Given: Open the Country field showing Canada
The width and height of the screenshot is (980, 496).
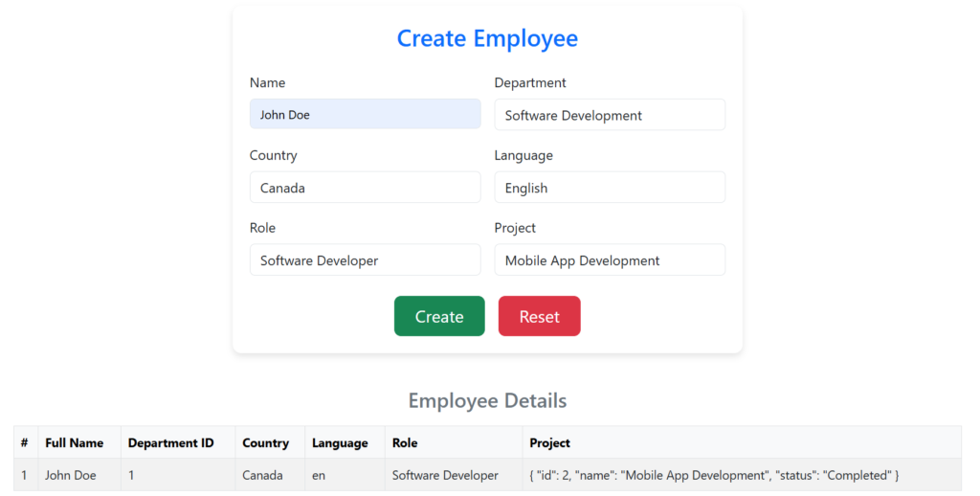Looking at the screenshot, I should coord(366,187).
